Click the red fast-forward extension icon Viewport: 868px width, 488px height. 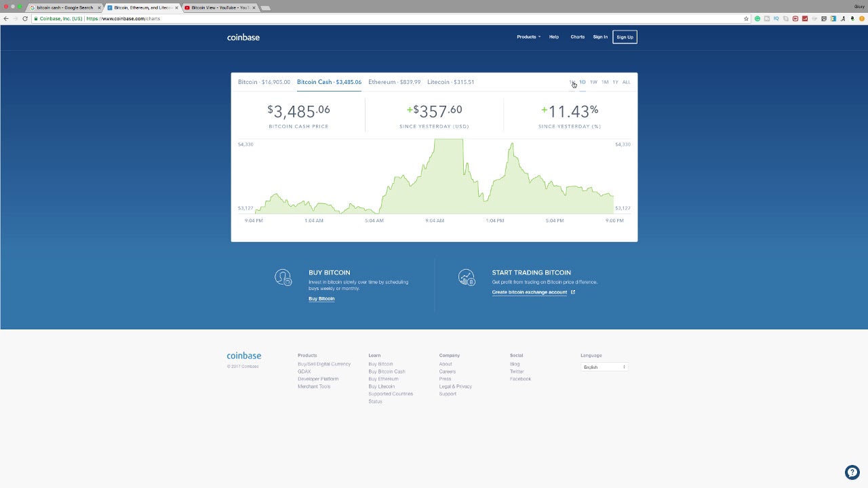795,18
